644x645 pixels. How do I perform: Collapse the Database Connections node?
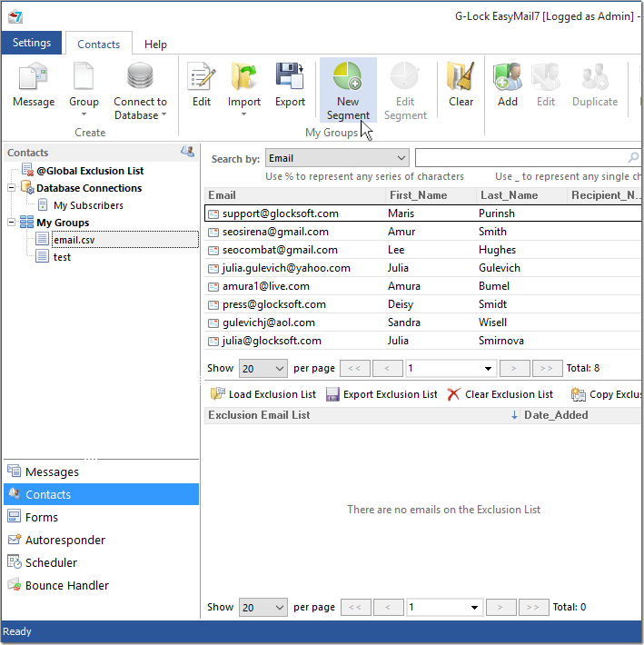tap(12, 188)
